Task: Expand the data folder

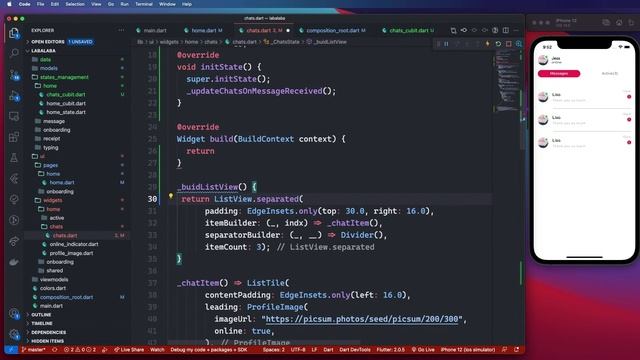Action: coord(45,59)
